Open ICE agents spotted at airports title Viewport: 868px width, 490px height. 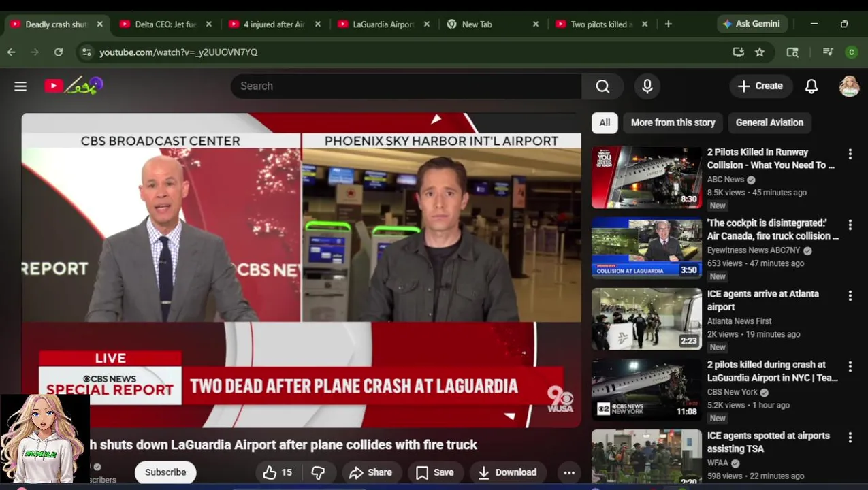pos(768,442)
